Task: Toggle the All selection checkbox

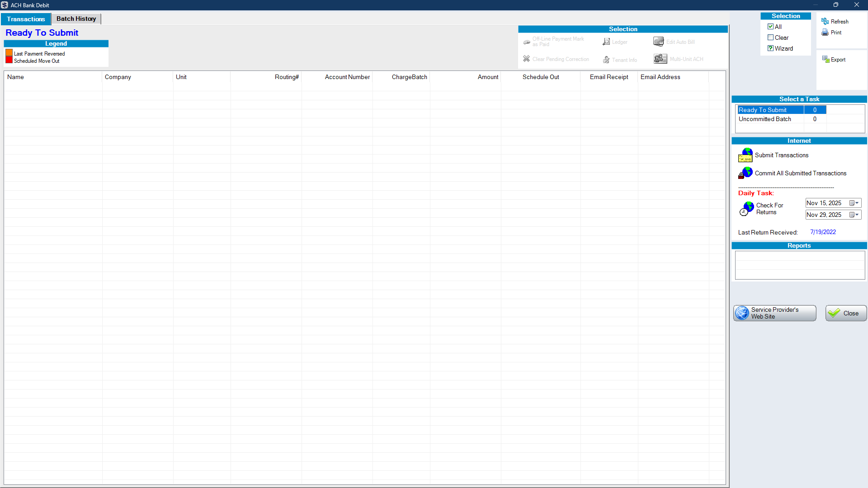Action: 770,27
